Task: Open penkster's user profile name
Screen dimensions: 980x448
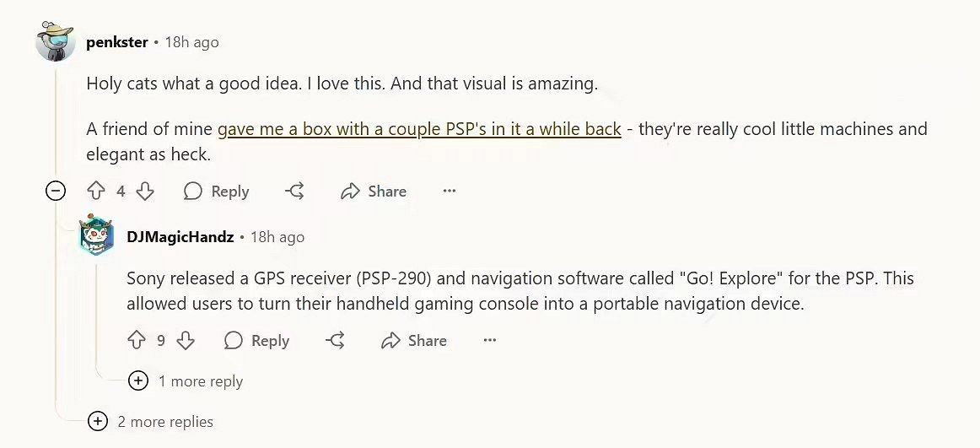Action: [x=117, y=42]
